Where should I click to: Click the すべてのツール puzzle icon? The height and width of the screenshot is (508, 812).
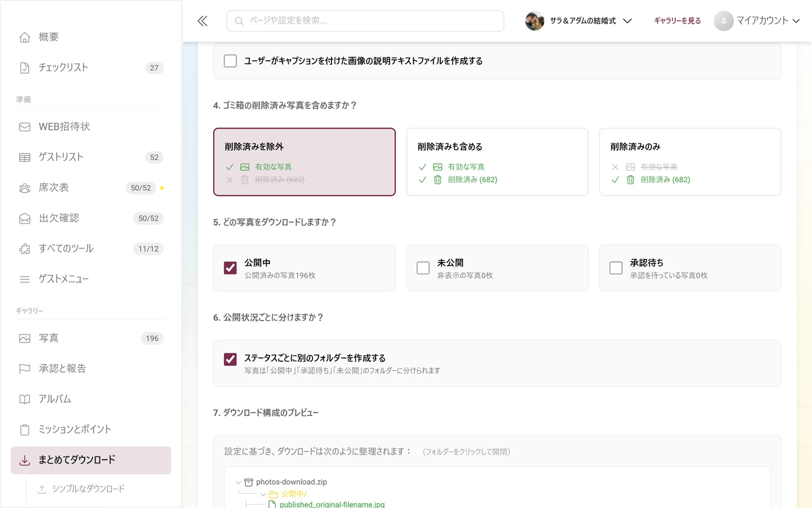point(25,249)
